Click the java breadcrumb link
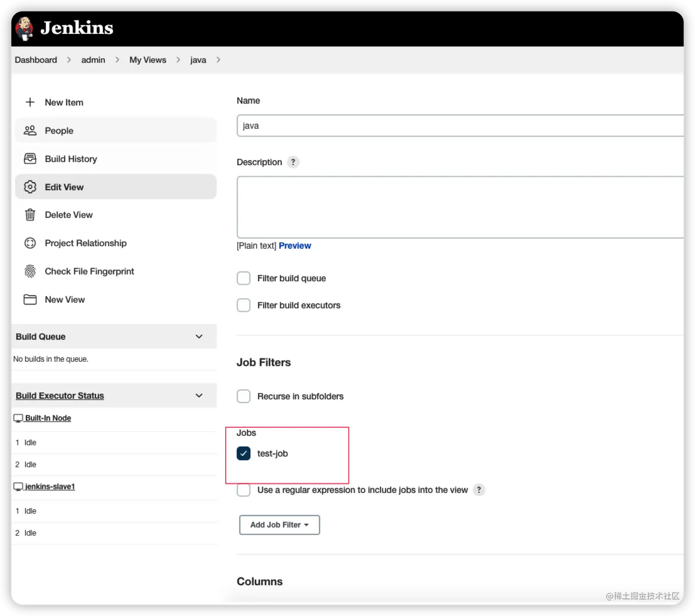The height and width of the screenshot is (616, 695). coord(198,60)
